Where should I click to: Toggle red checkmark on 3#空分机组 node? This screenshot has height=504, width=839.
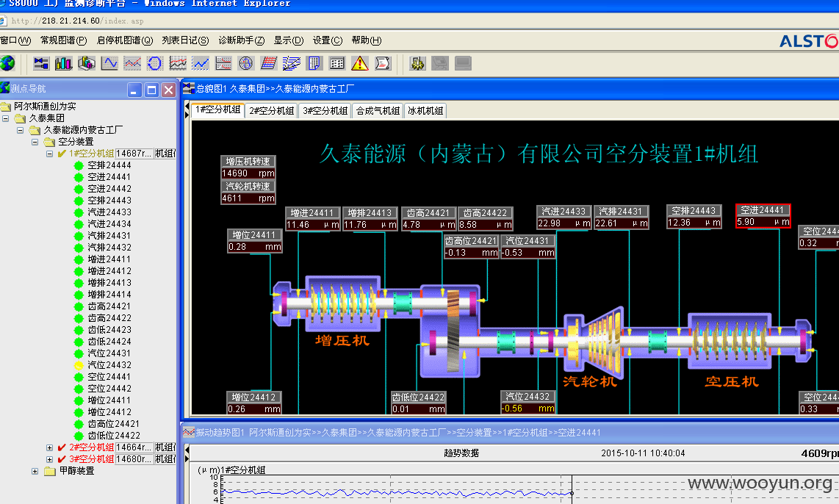tap(62, 460)
